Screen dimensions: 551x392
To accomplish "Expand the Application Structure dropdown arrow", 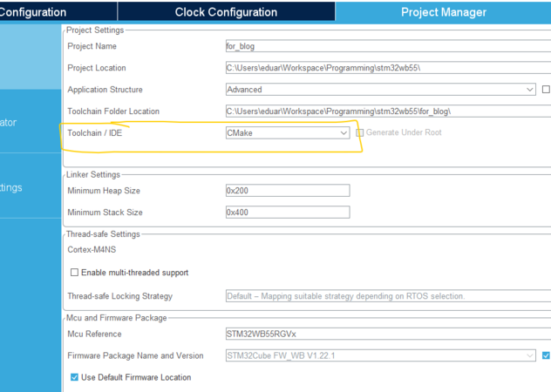I will (529, 90).
